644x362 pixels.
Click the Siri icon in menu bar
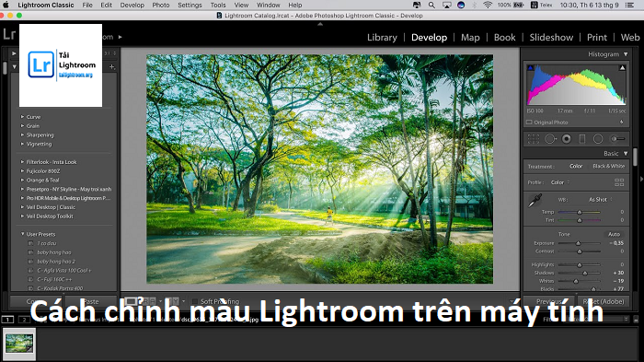click(x=461, y=5)
